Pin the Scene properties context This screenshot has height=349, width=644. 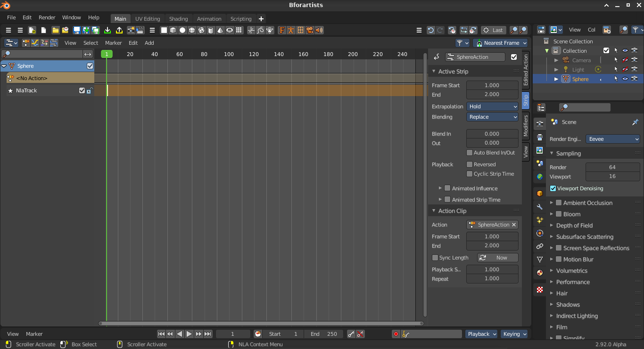click(x=635, y=122)
